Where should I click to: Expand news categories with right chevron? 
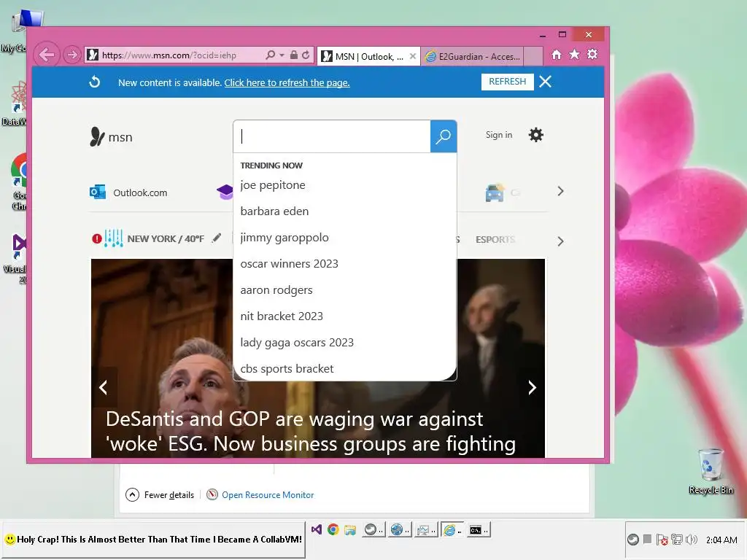coord(560,241)
